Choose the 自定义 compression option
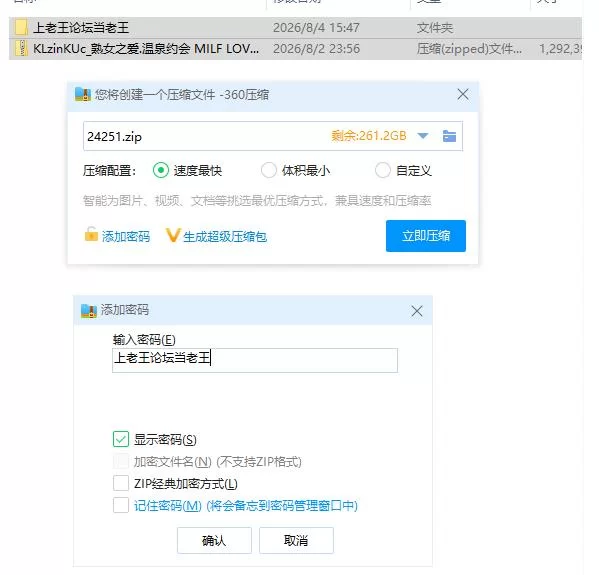 [x=383, y=170]
